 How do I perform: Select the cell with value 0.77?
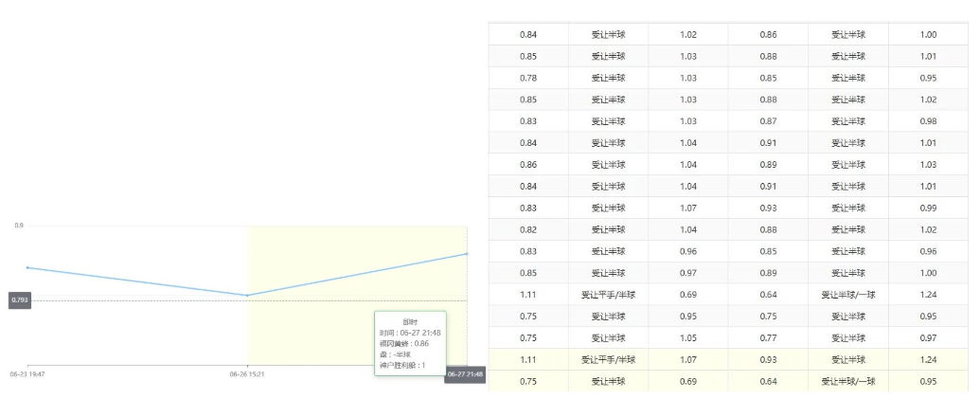(x=768, y=337)
